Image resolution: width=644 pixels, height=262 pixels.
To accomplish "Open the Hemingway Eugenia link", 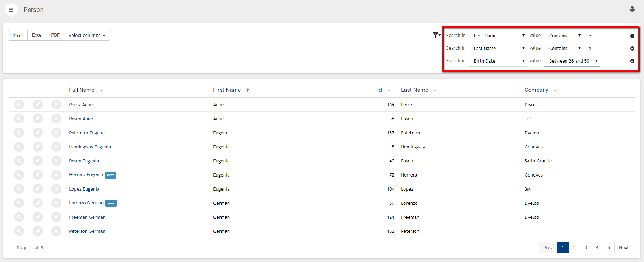I will [x=90, y=147].
